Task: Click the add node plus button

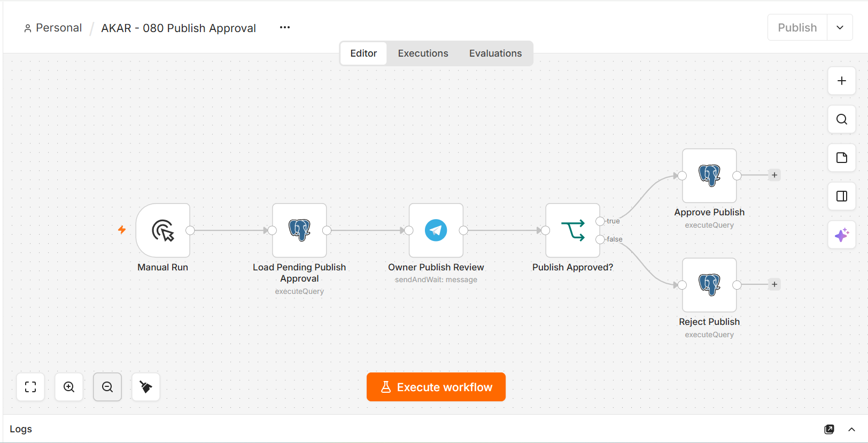Action: coord(842,81)
